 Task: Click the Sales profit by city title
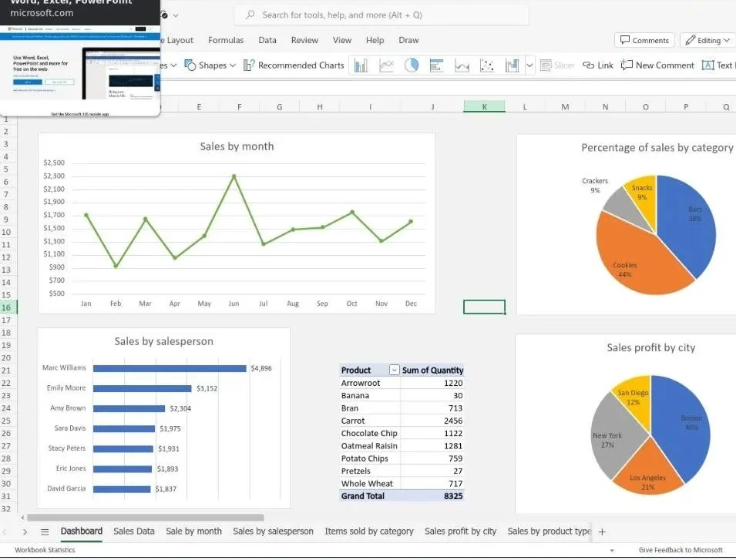(651, 347)
